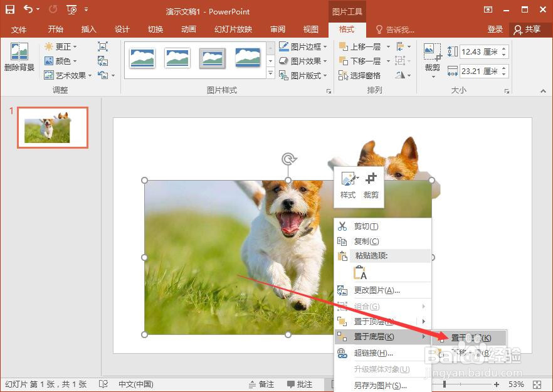This screenshot has height=392, width=553.
Task: Switch to the 开始 ribbon tab
Action: pos(55,29)
